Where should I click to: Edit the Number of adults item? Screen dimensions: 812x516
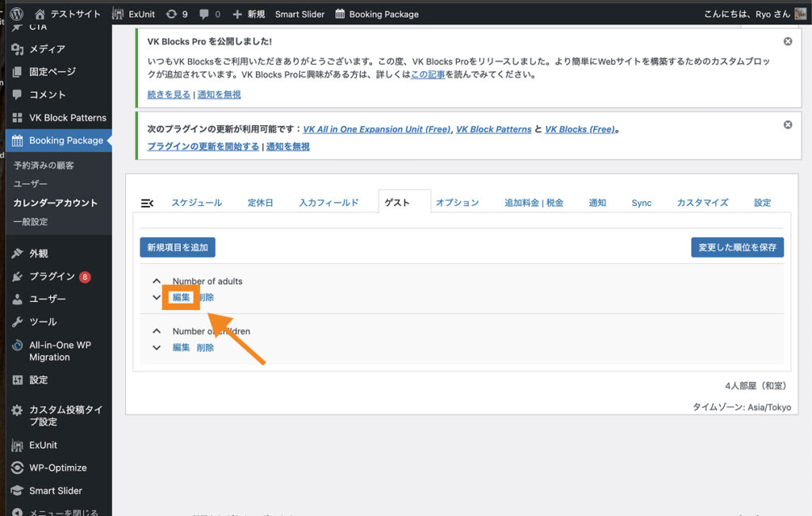click(181, 297)
